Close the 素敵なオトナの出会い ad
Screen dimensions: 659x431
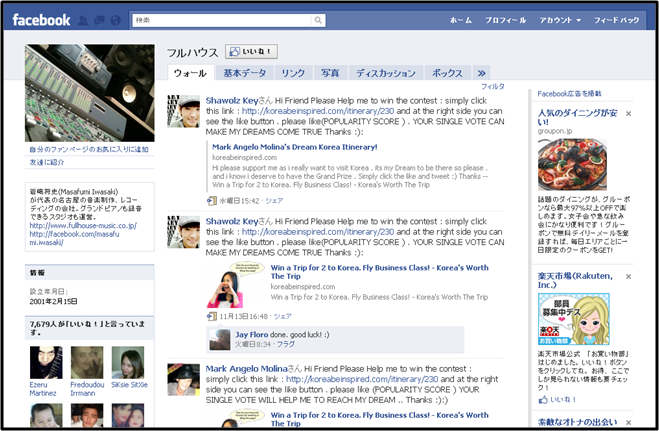click(628, 422)
